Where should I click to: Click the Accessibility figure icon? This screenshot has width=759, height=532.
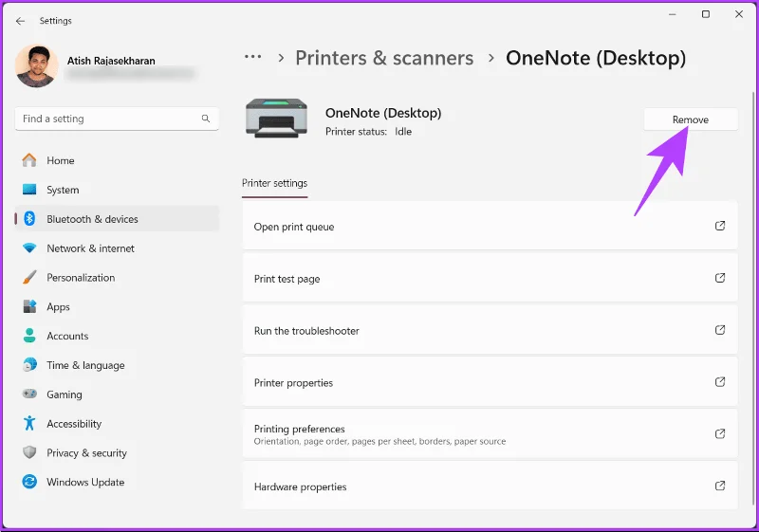point(29,423)
